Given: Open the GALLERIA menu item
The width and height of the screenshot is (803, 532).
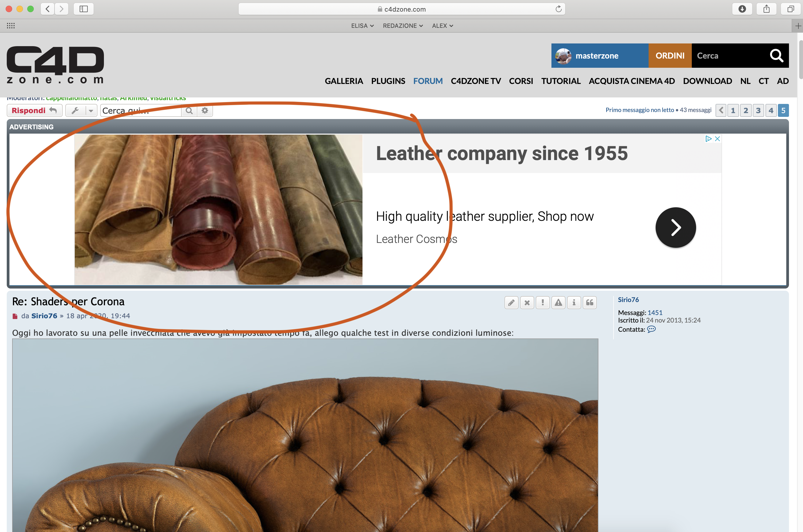Looking at the screenshot, I should tap(344, 81).
